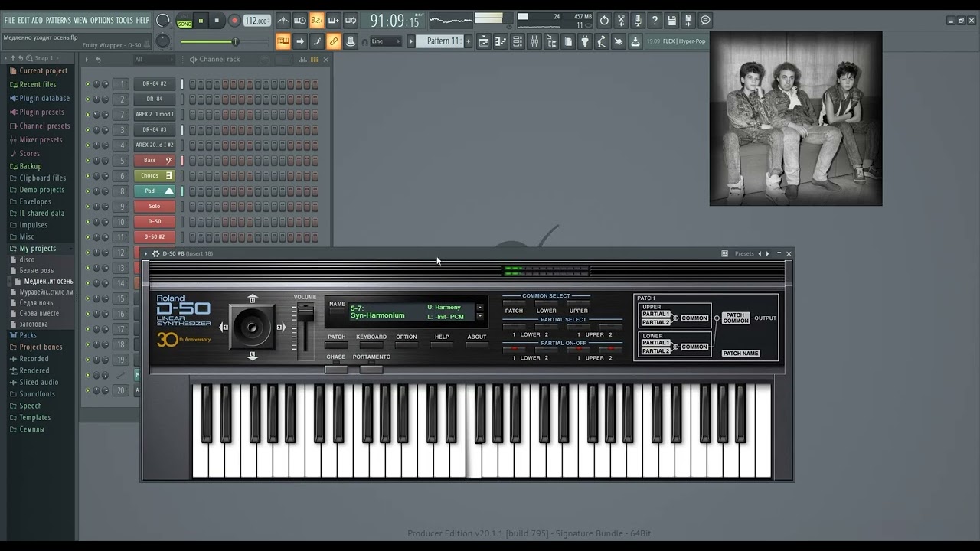Stop playback with the stop button
The height and width of the screenshot is (551, 980).
click(x=217, y=21)
